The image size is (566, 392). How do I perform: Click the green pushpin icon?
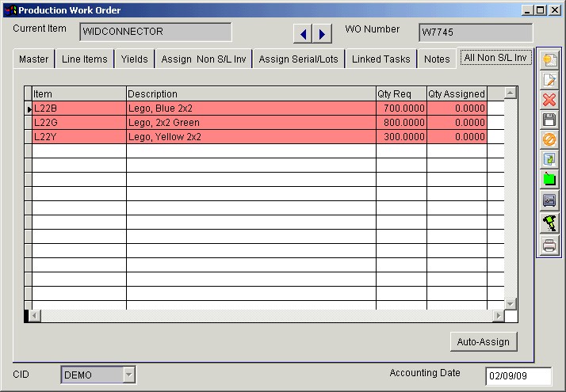click(x=549, y=224)
